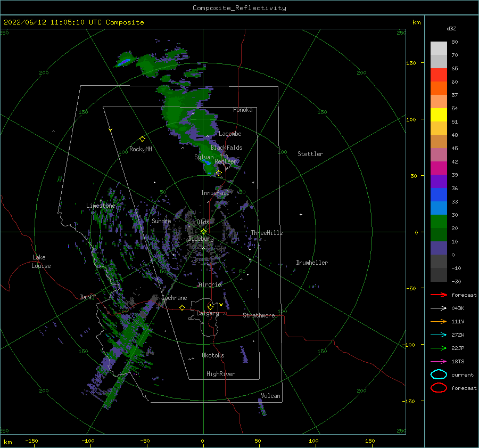
Task: Select the Banff label
Action: (x=88, y=297)
